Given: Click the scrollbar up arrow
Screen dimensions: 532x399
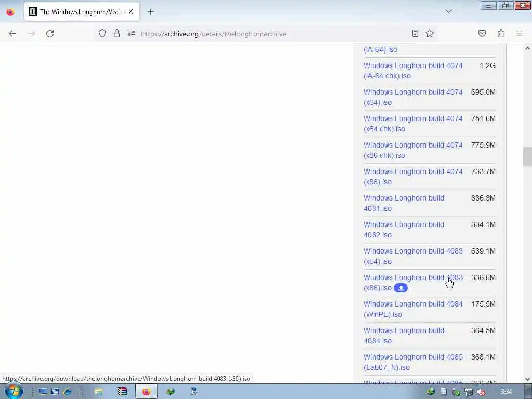Looking at the screenshot, I should (x=527, y=48).
